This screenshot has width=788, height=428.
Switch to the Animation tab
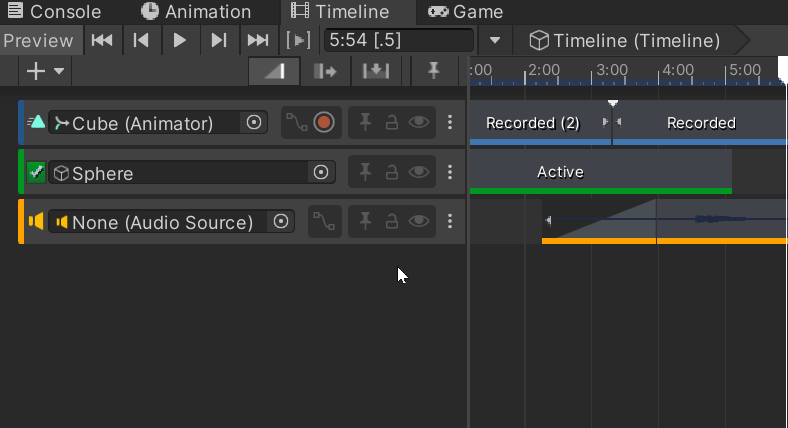coord(196,12)
